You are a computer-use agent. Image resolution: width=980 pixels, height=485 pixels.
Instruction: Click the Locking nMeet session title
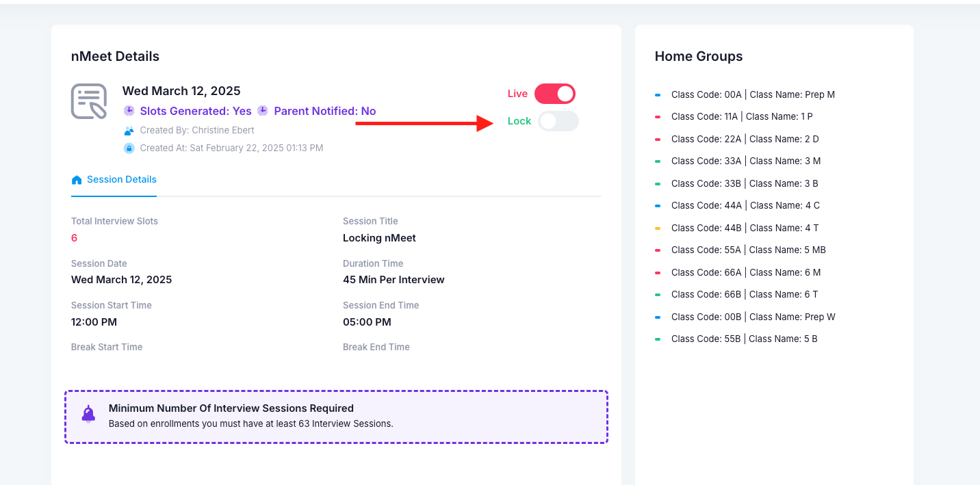(x=379, y=238)
